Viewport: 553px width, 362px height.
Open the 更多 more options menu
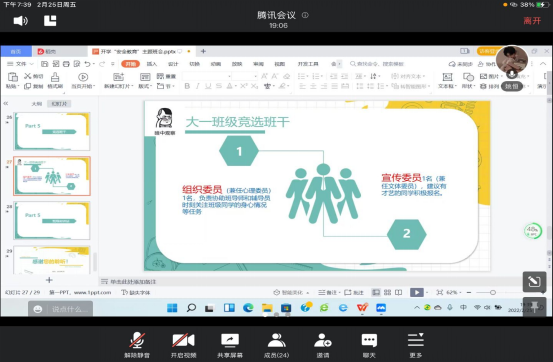point(416,345)
